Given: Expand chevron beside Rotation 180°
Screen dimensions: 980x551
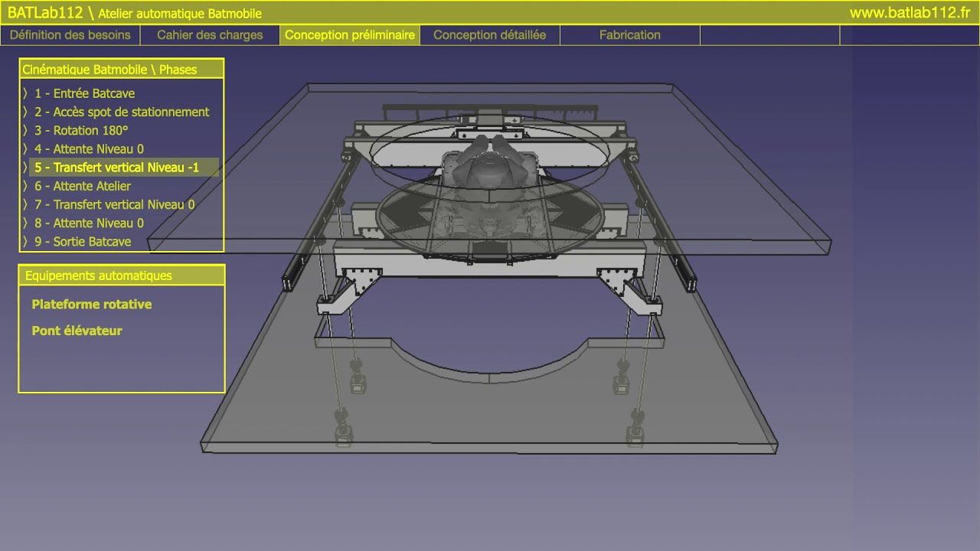Looking at the screenshot, I should tap(25, 130).
